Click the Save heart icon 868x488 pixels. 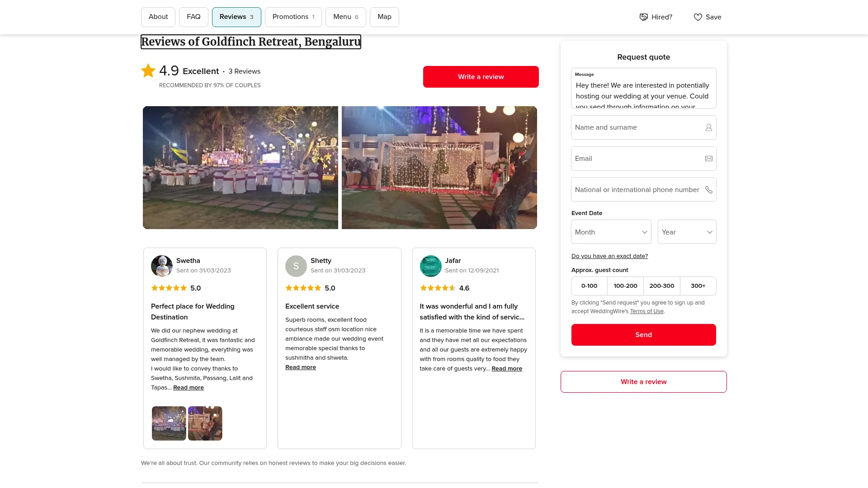point(698,17)
